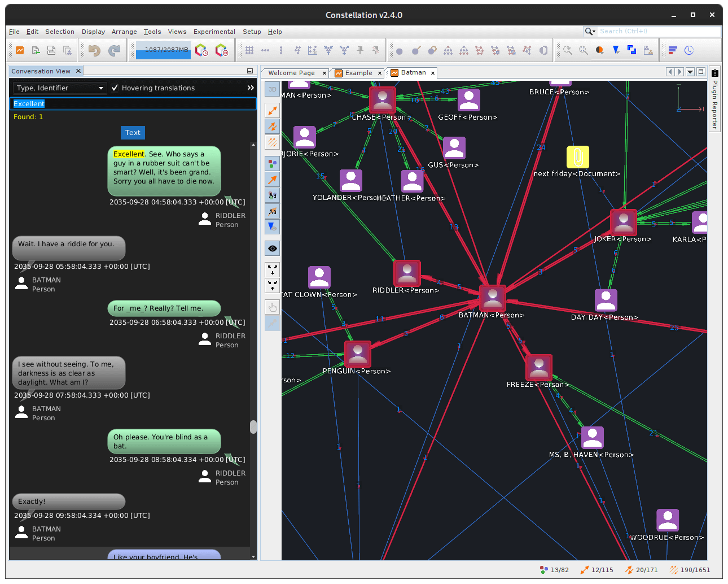
Task: Click the global Search (Ctrl+I) field
Action: click(660, 32)
